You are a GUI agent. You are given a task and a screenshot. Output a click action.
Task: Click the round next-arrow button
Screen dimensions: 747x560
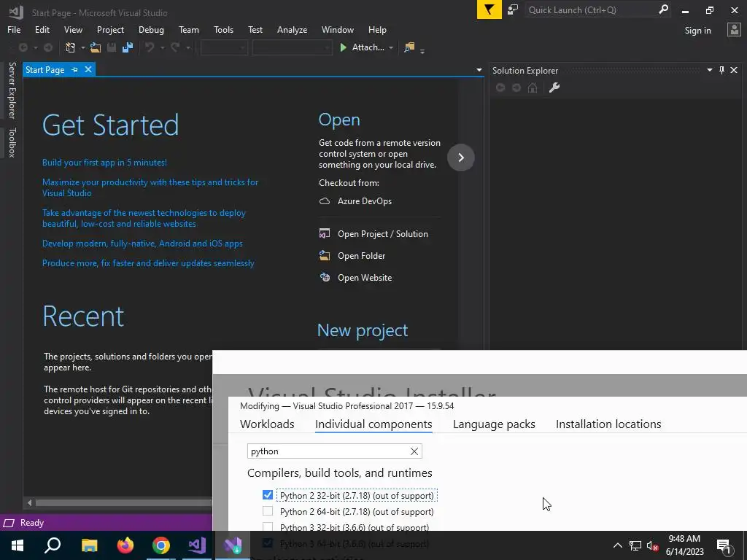[x=461, y=157]
